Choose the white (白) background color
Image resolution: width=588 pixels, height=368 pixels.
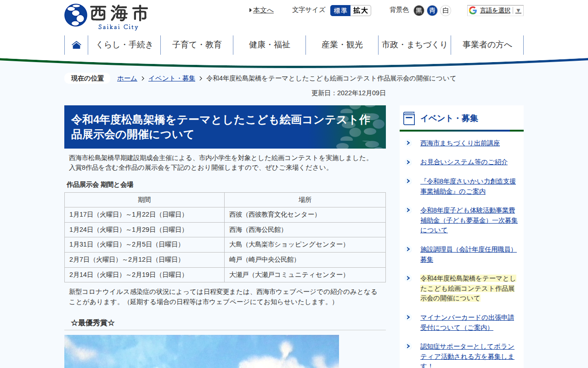[x=445, y=11]
